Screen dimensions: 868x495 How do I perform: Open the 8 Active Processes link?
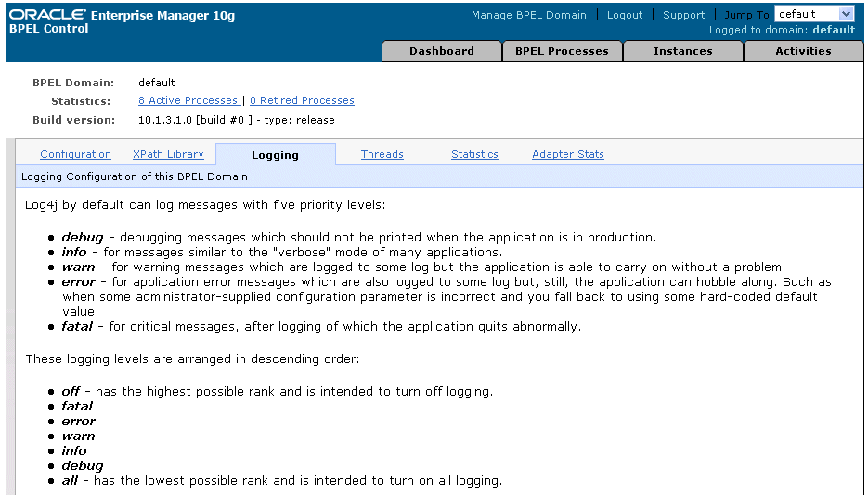[x=188, y=100]
